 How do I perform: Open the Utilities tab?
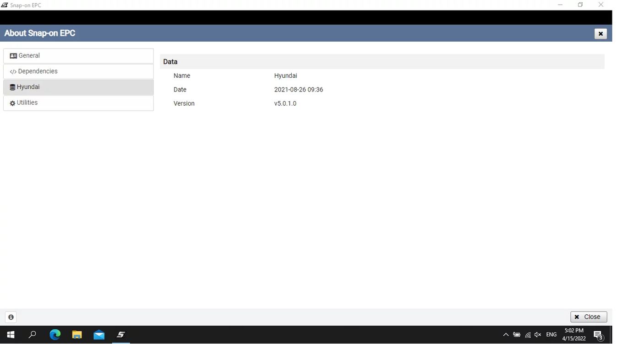(x=78, y=103)
